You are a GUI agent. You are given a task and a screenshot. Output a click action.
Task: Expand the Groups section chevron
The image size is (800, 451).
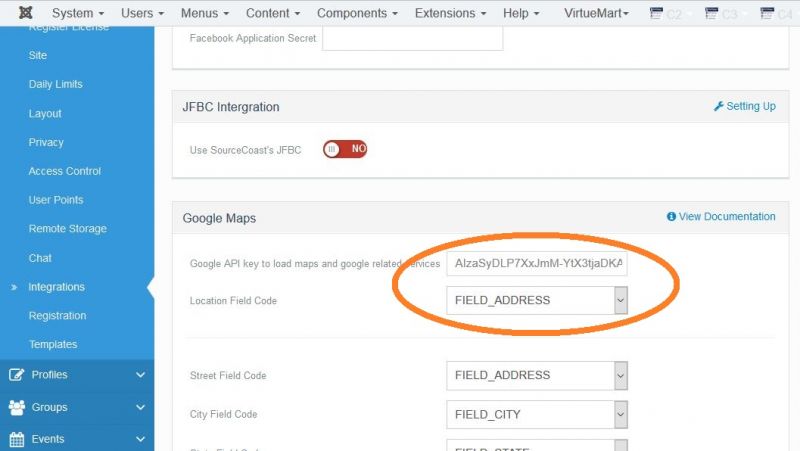[x=140, y=407]
